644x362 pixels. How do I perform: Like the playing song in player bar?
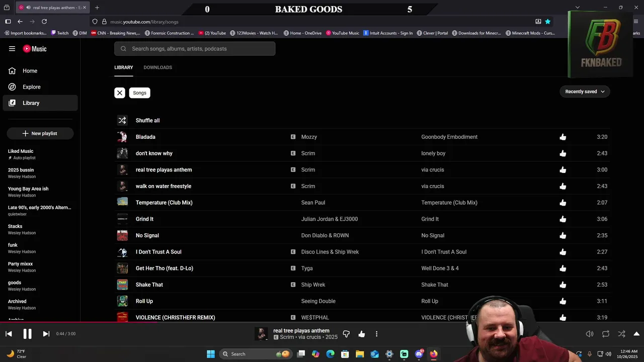click(361, 334)
